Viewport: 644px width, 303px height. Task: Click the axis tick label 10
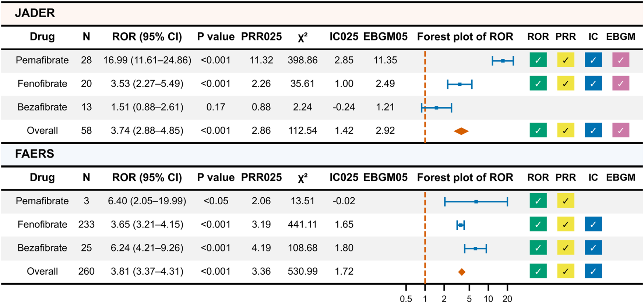(x=488, y=299)
